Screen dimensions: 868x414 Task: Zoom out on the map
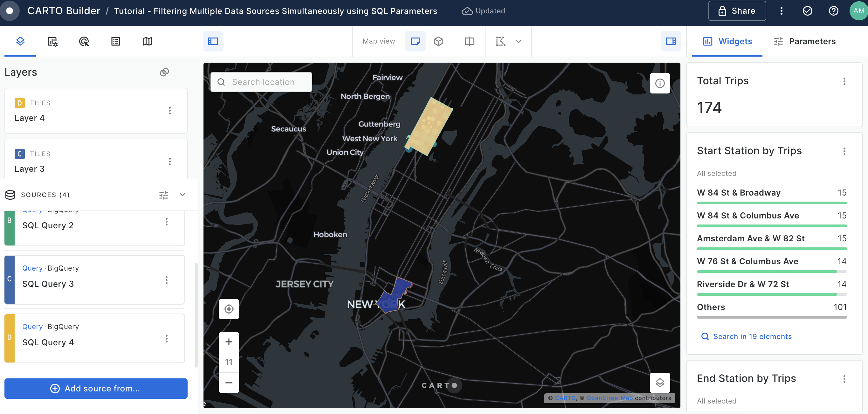point(229,383)
